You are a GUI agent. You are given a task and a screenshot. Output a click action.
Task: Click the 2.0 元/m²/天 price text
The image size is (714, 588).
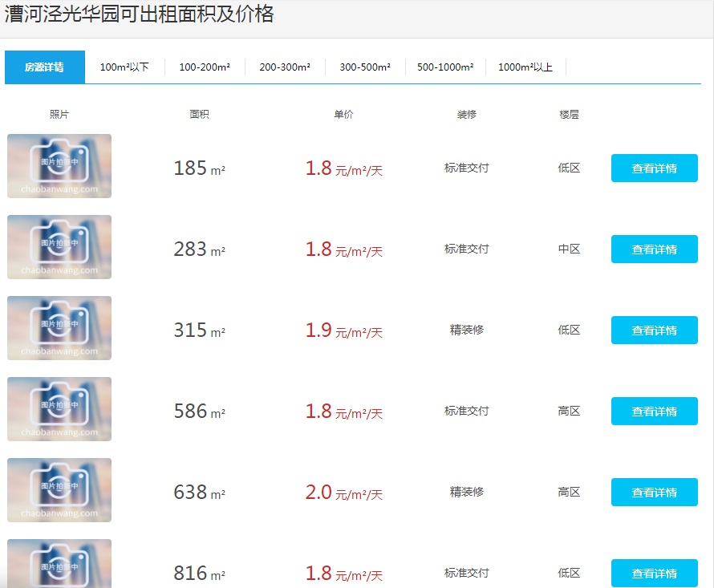pyautogui.click(x=343, y=493)
